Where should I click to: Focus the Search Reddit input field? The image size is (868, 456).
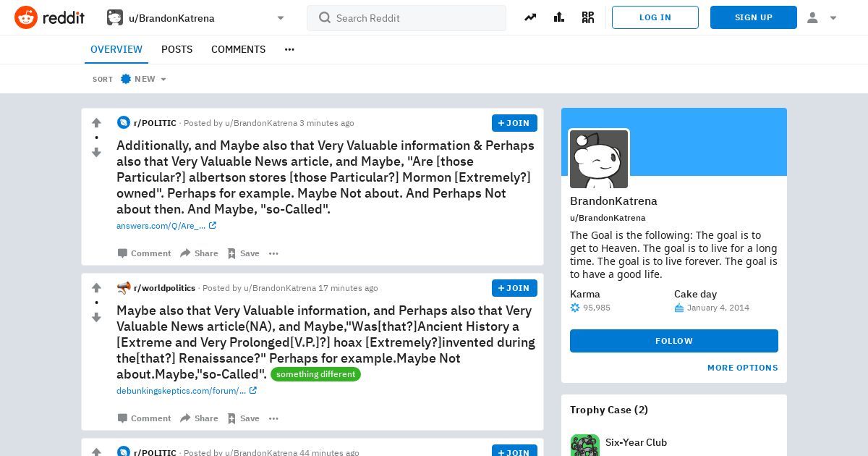[407, 18]
